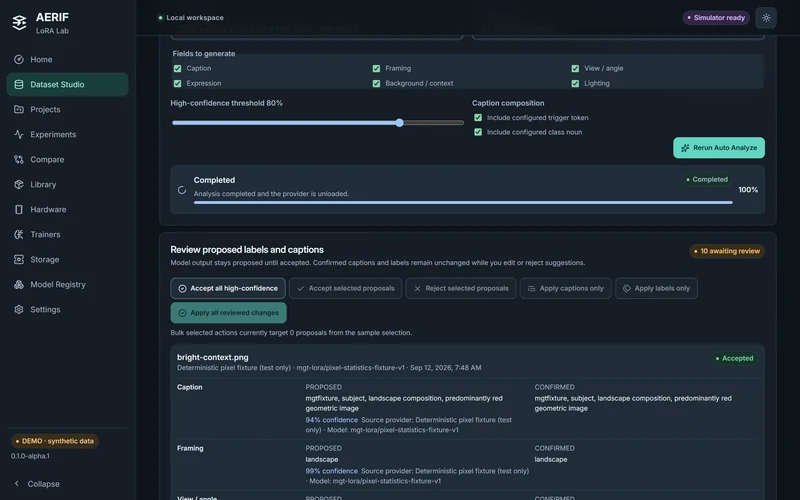This screenshot has width=800, height=500.
Task: Click the analysis progress bar
Action: pos(463,203)
